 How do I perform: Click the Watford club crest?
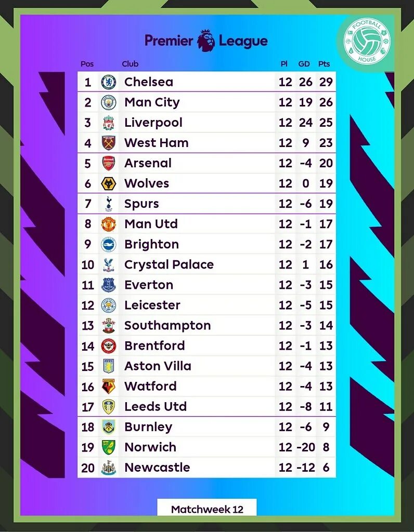[x=109, y=387]
